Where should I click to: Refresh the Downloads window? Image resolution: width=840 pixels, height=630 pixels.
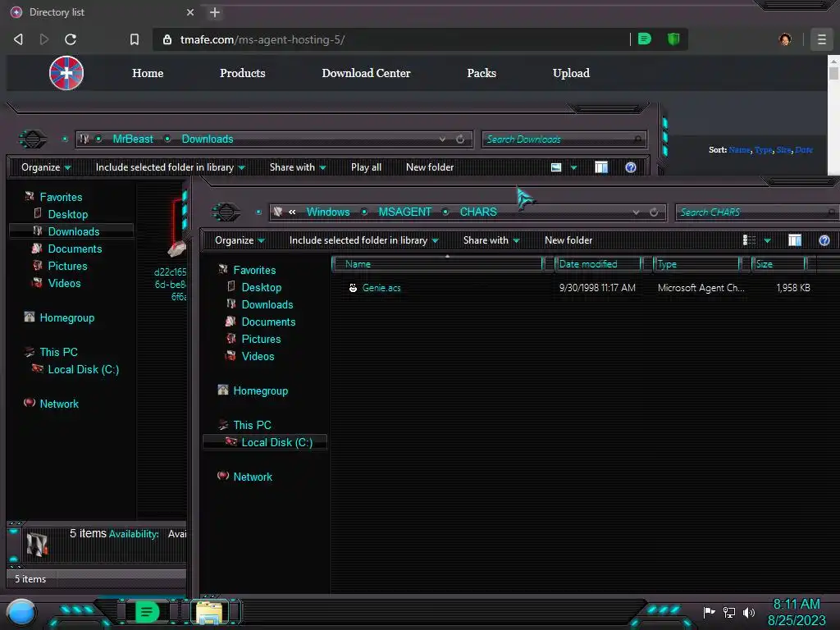click(x=460, y=139)
